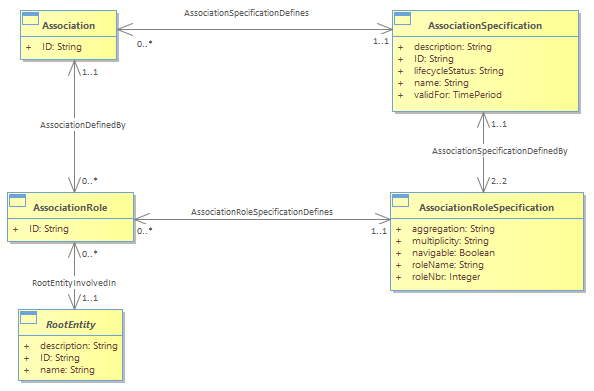Select the validFor: TimePeriod attribute

(x=458, y=95)
